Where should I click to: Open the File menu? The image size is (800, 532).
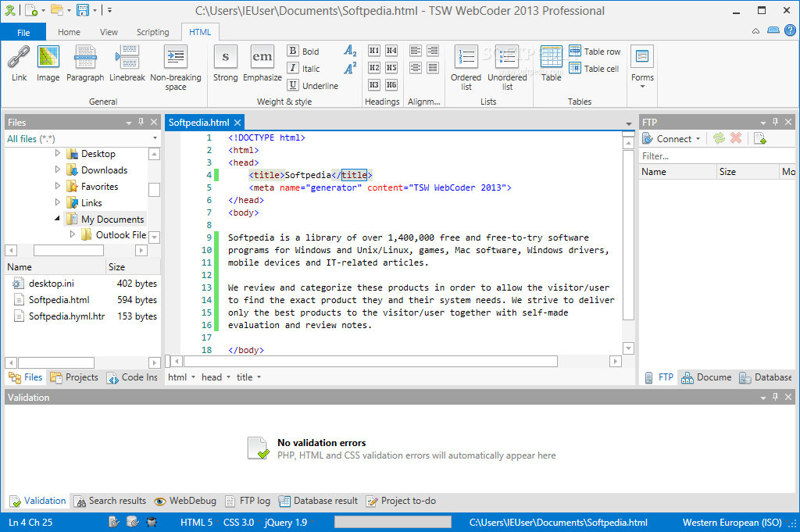pyautogui.click(x=23, y=32)
